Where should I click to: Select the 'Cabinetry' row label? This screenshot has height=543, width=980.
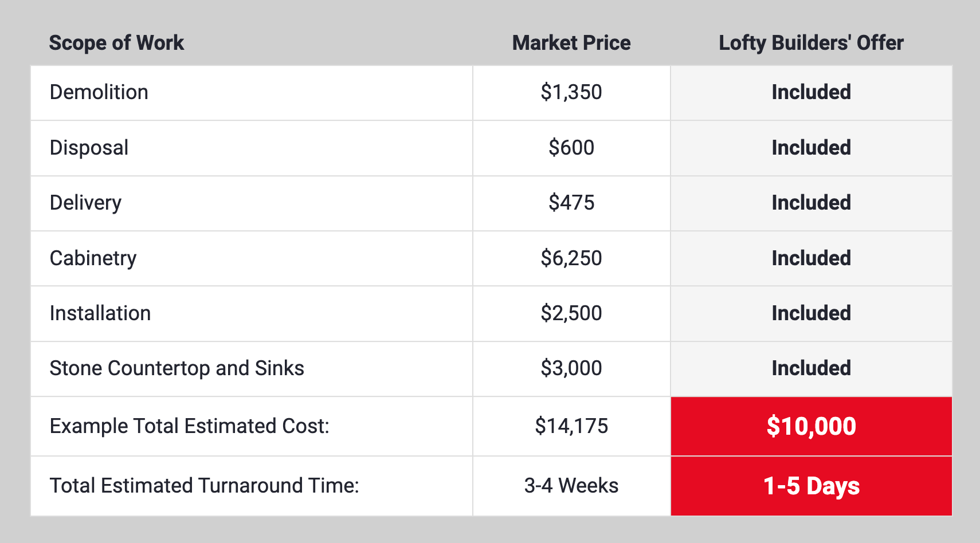(93, 258)
